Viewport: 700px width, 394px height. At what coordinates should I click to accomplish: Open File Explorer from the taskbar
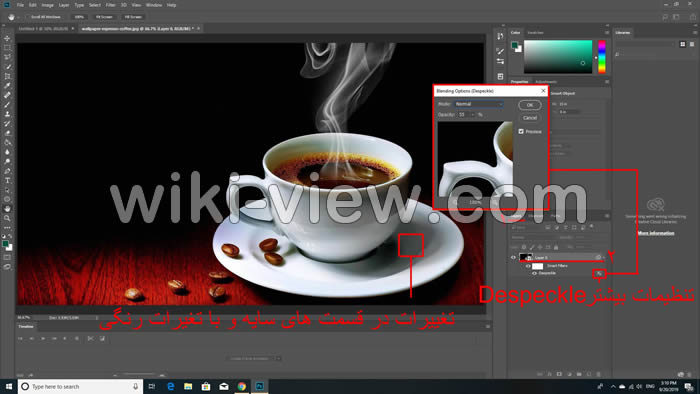tap(188, 386)
